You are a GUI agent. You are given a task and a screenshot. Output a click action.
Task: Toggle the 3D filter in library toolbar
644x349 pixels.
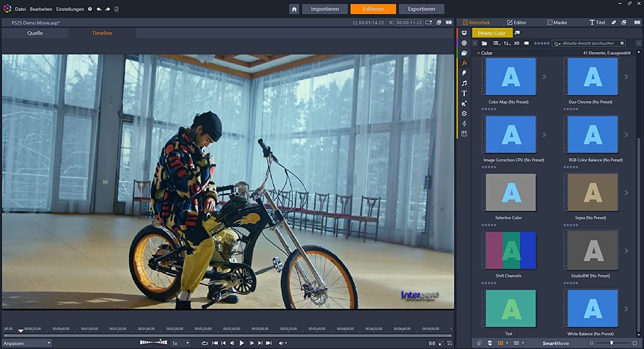pos(516,43)
